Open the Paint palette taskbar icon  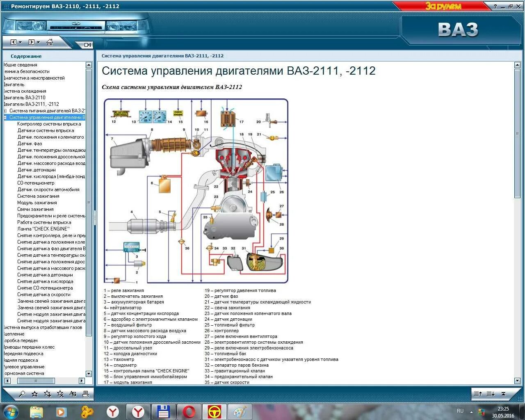pyautogui.click(x=239, y=411)
